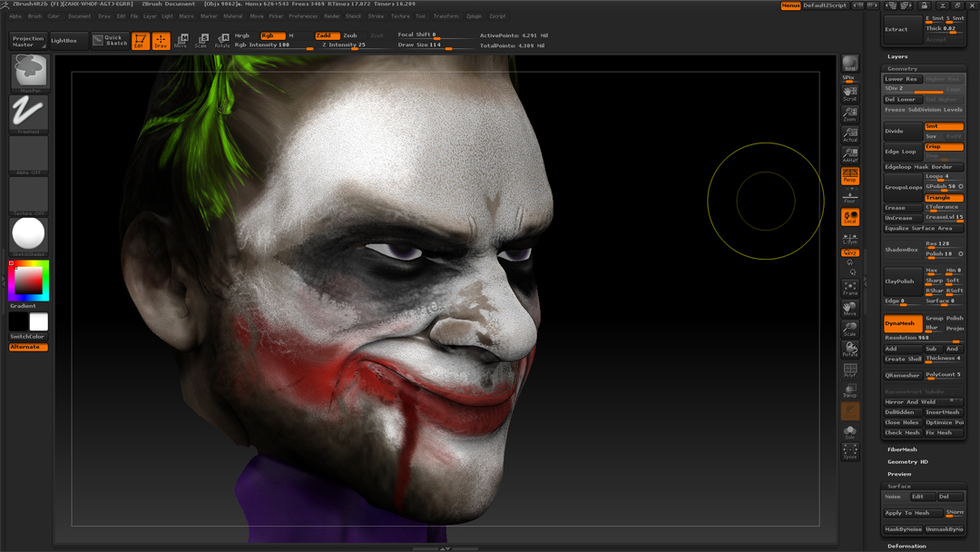Click the QRemesher button
The image size is (980, 552).
[x=903, y=375]
